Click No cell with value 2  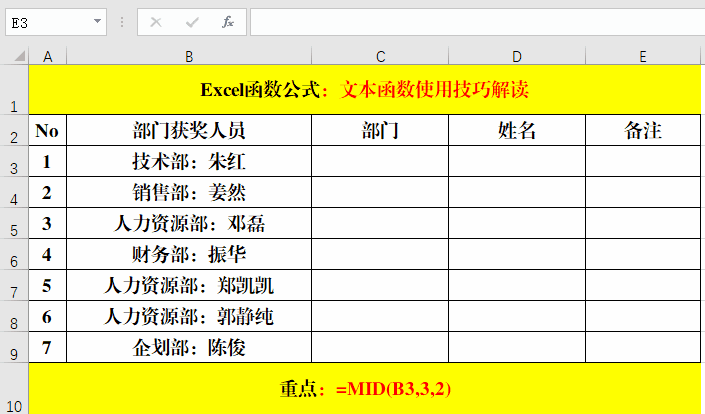coord(48,192)
